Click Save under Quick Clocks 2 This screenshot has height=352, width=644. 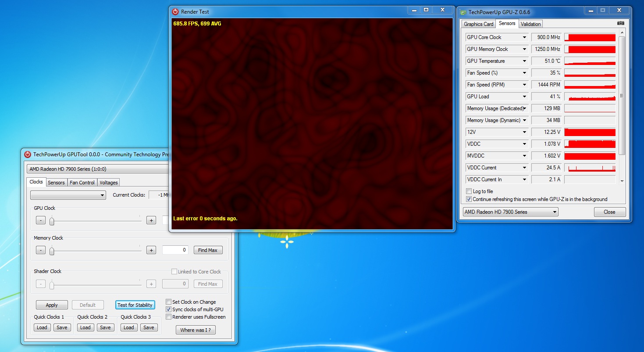click(105, 327)
